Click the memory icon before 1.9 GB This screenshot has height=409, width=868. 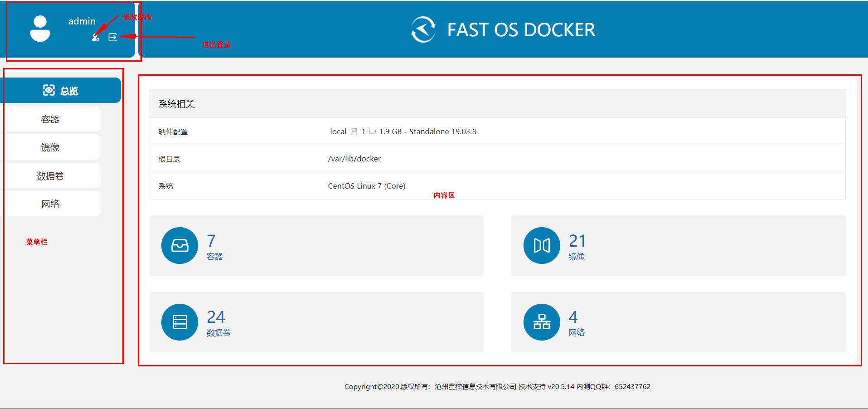pos(372,131)
